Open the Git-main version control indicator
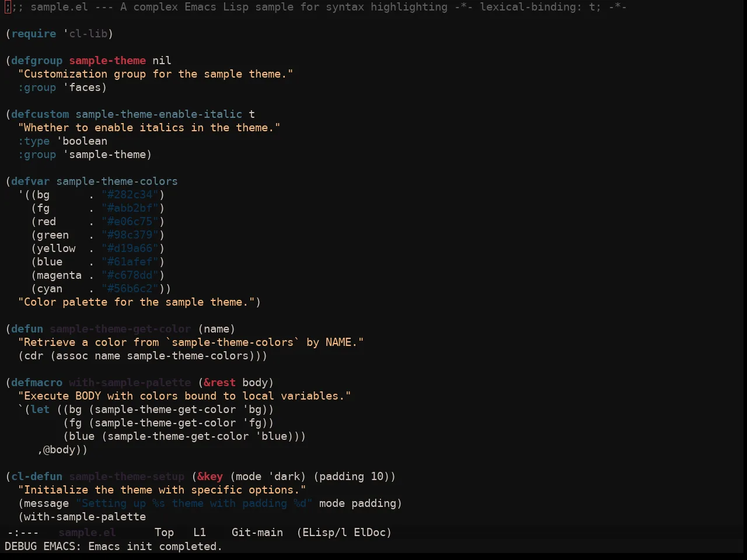This screenshot has width=747, height=560. pos(257,533)
